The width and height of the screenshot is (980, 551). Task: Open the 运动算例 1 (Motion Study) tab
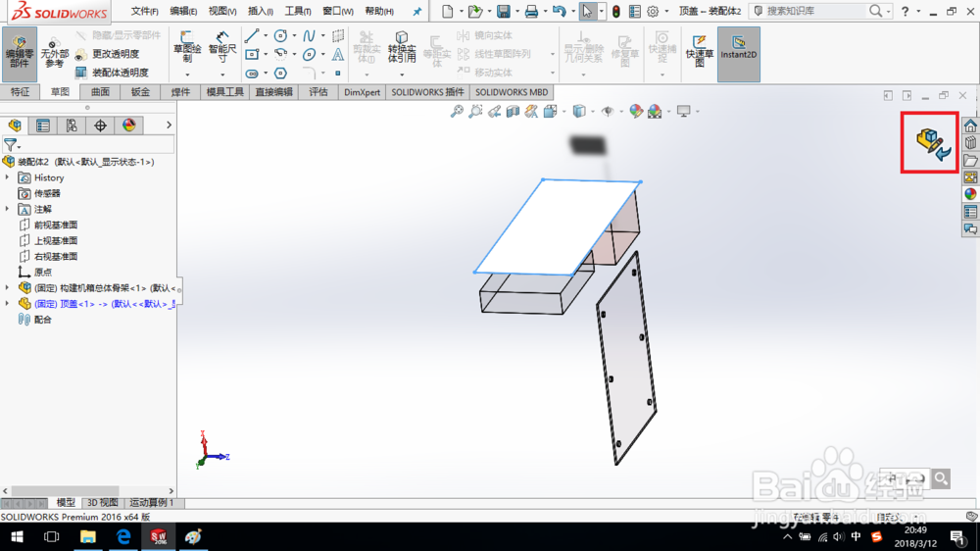152,503
